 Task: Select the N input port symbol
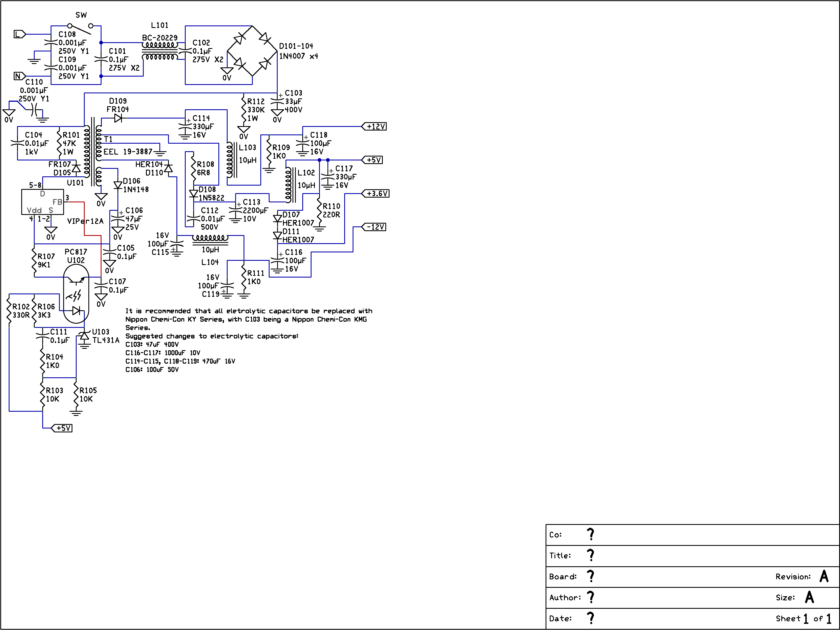point(19,76)
